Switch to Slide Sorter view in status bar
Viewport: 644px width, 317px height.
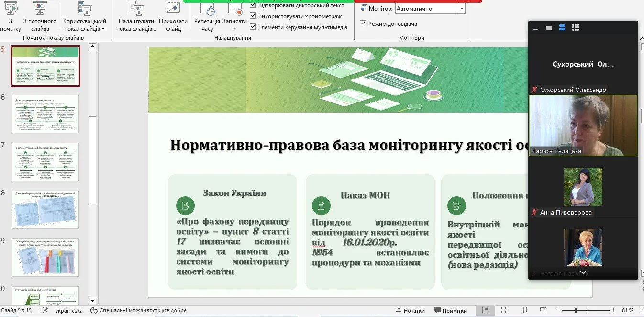pyautogui.click(x=504, y=310)
